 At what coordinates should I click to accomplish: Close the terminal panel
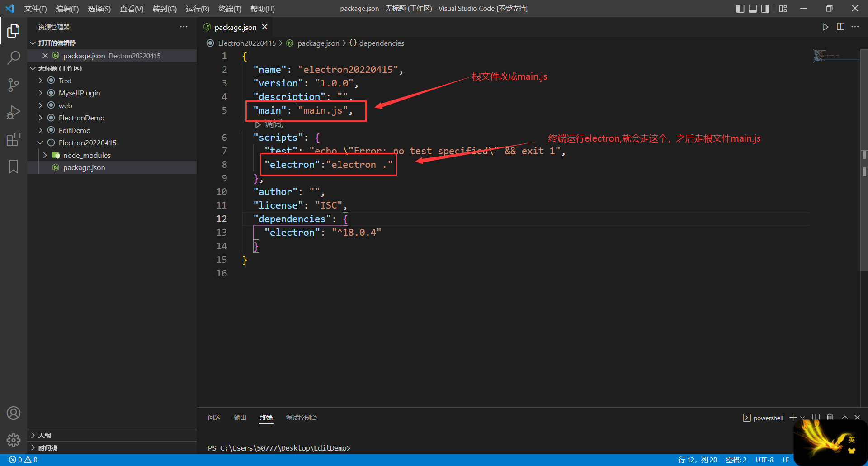pyautogui.click(x=857, y=417)
